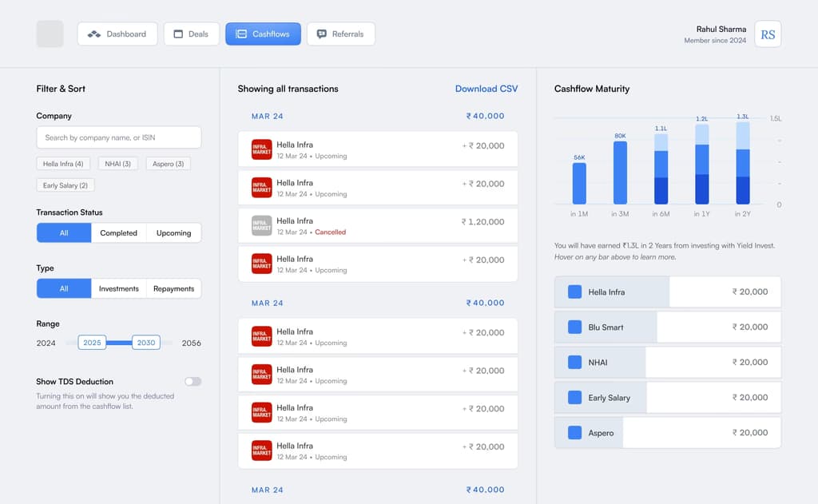Filter by Early Salary (2) chip
The height and width of the screenshot is (504, 818).
click(66, 185)
